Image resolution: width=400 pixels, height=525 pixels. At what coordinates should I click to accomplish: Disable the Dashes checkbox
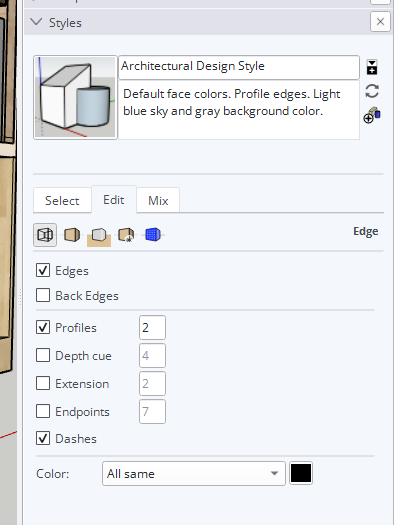(43, 438)
